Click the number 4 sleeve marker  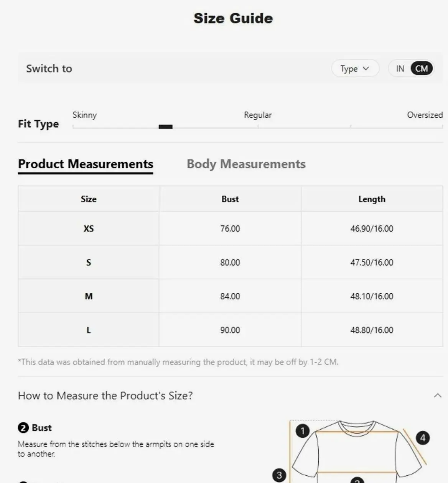423,438
